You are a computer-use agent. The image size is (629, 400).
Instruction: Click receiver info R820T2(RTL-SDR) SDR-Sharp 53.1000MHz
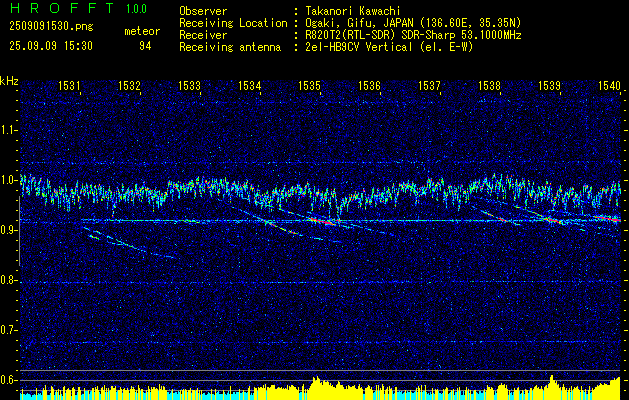click(x=413, y=35)
